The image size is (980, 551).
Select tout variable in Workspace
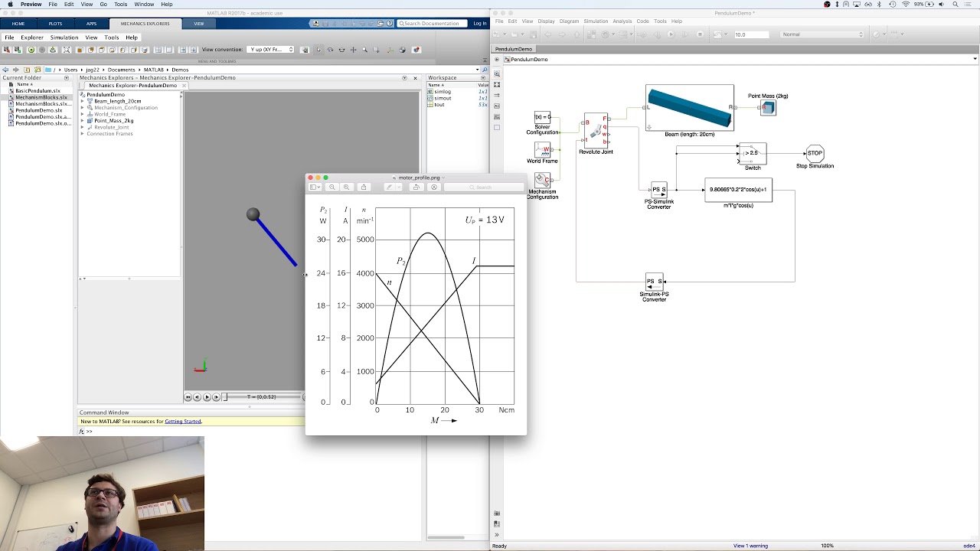(439, 105)
